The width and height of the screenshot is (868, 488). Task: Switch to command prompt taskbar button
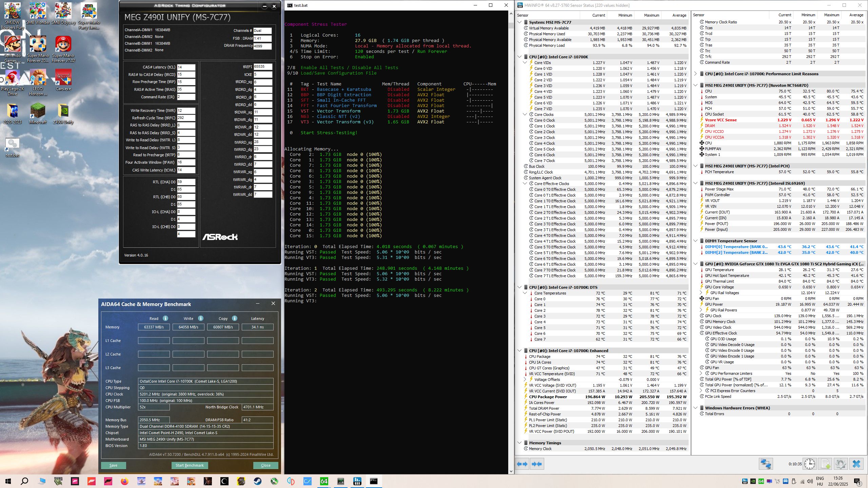(374, 481)
